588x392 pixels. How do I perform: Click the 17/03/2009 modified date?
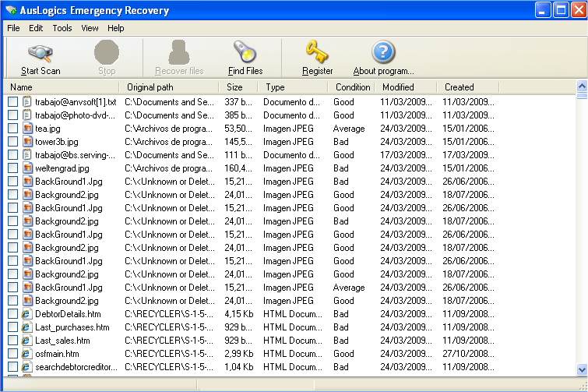[406, 155]
